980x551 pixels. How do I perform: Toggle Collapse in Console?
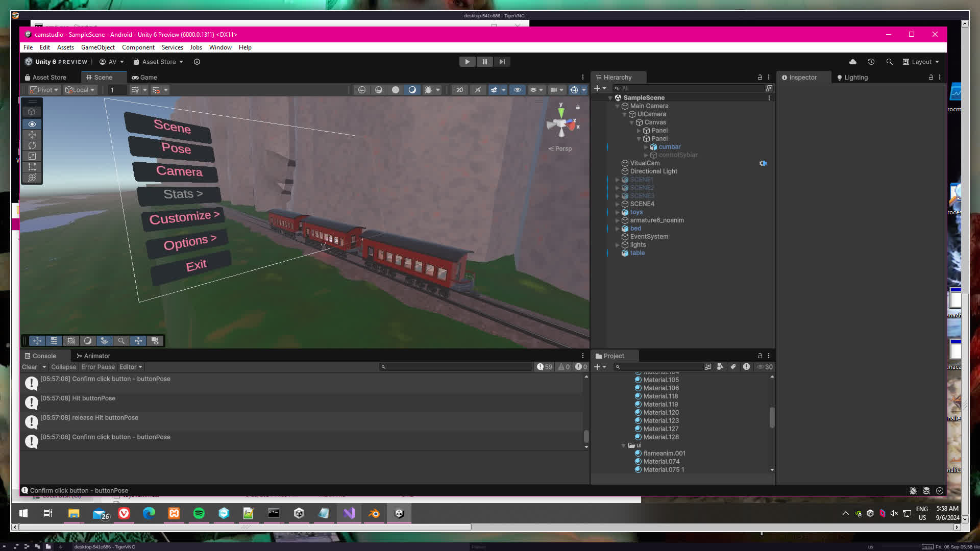(63, 367)
